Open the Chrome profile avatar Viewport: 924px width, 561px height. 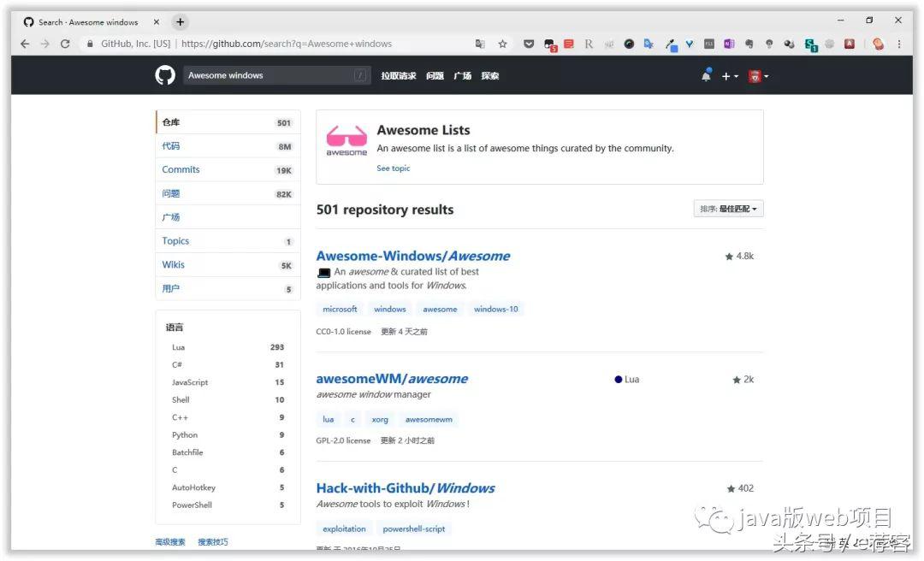(x=878, y=44)
